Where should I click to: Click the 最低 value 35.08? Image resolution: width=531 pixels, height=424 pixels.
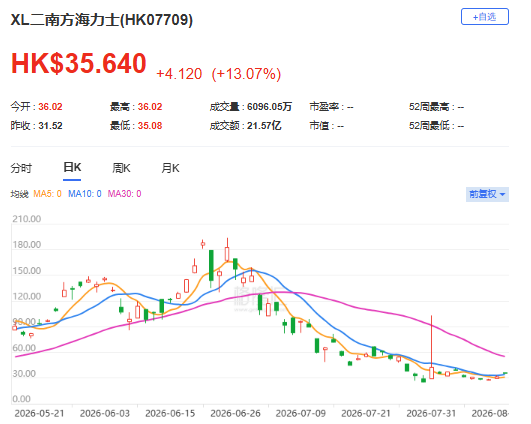[x=150, y=126]
